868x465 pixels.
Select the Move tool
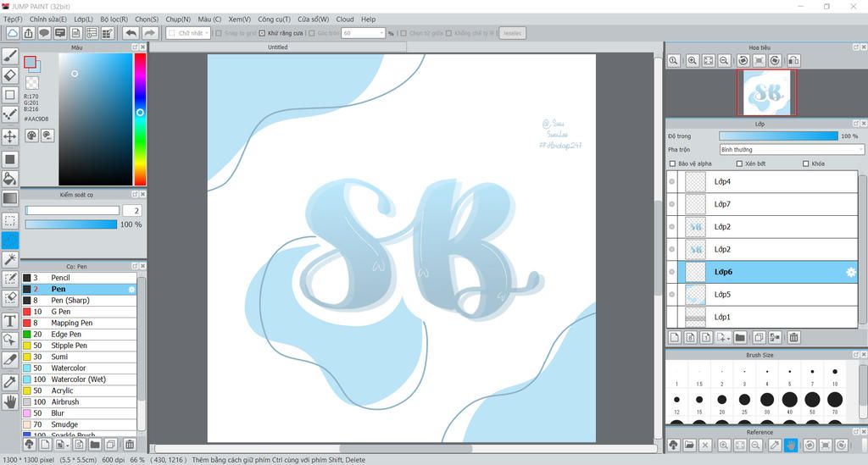pos(10,136)
